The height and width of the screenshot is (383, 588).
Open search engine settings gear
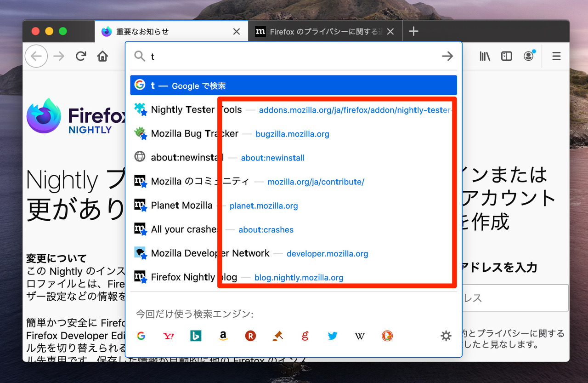446,336
